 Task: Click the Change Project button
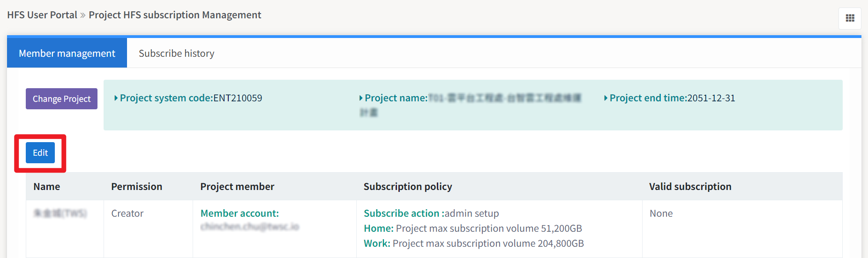61,99
